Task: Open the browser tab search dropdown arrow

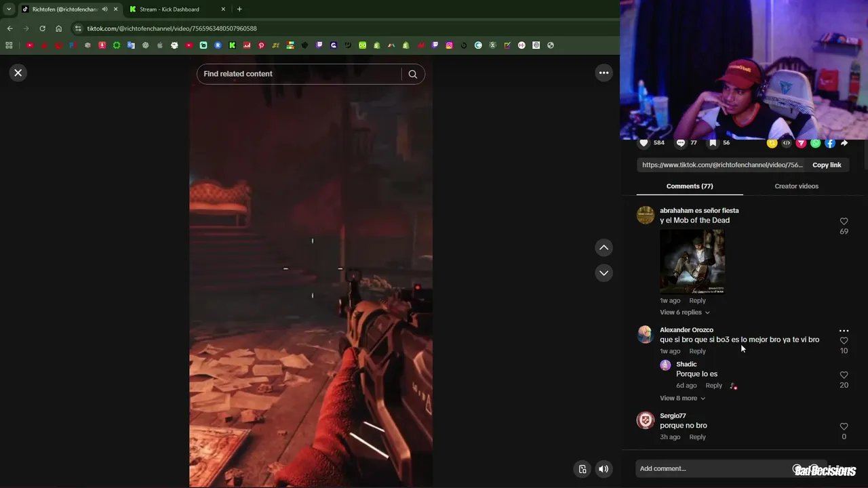Action: (x=9, y=9)
